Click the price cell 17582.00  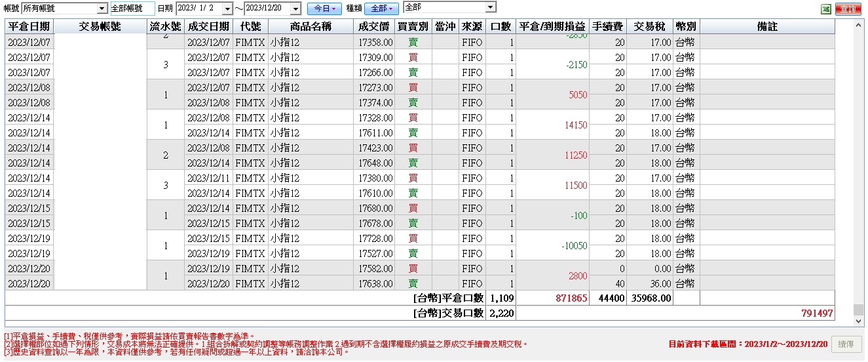[374, 268]
